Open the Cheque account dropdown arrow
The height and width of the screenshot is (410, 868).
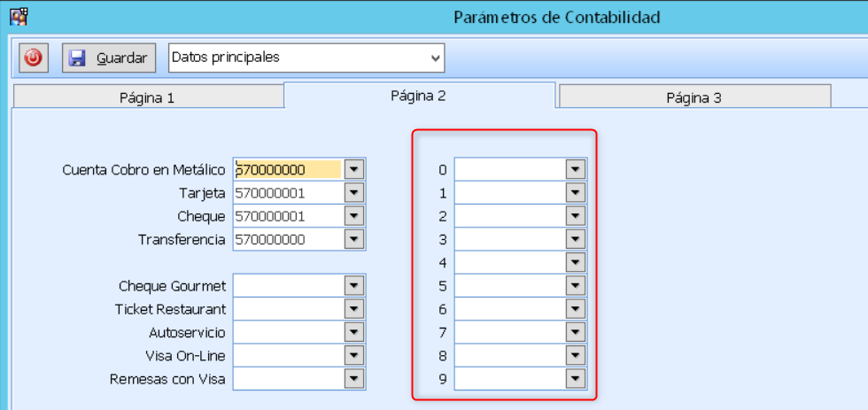click(354, 216)
